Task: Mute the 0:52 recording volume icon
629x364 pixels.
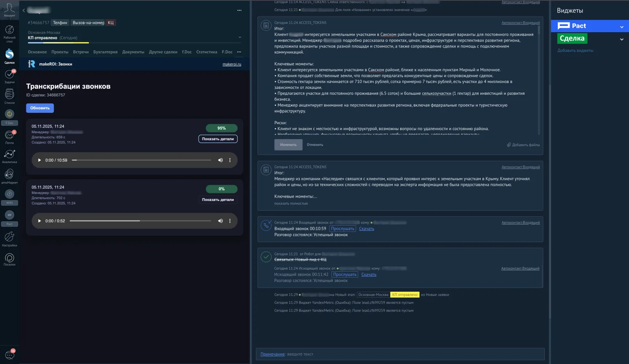Action: (x=220, y=221)
